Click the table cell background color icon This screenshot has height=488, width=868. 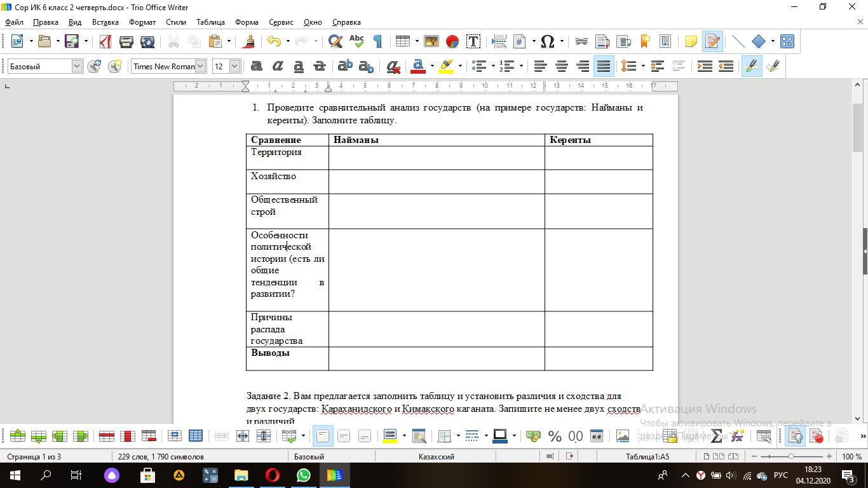tap(390, 436)
